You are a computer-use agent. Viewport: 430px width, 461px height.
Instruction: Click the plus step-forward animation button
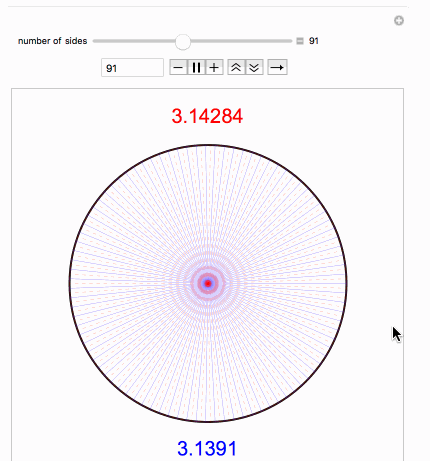coord(214,68)
